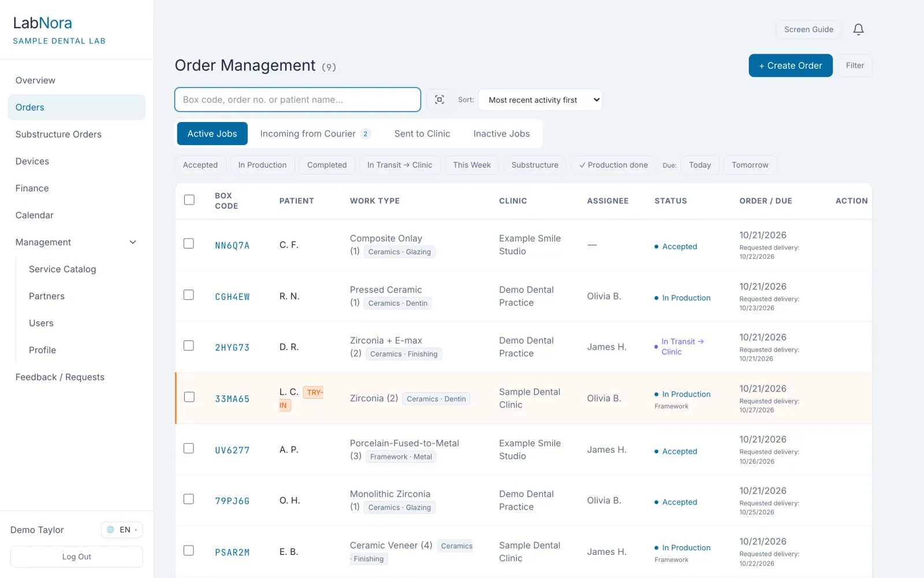Open the Sort order dropdown

pos(540,100)
